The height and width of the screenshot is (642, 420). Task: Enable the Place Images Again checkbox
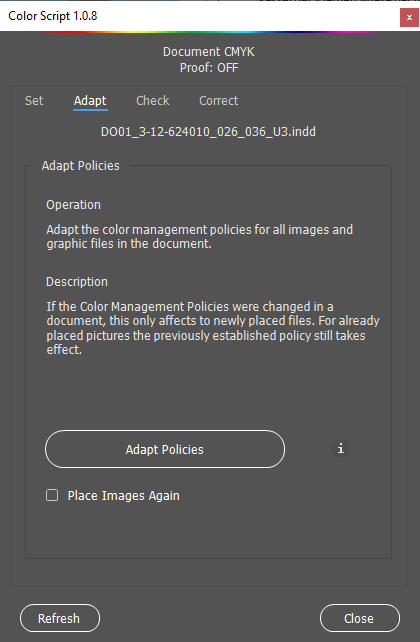tap(52, 495)
